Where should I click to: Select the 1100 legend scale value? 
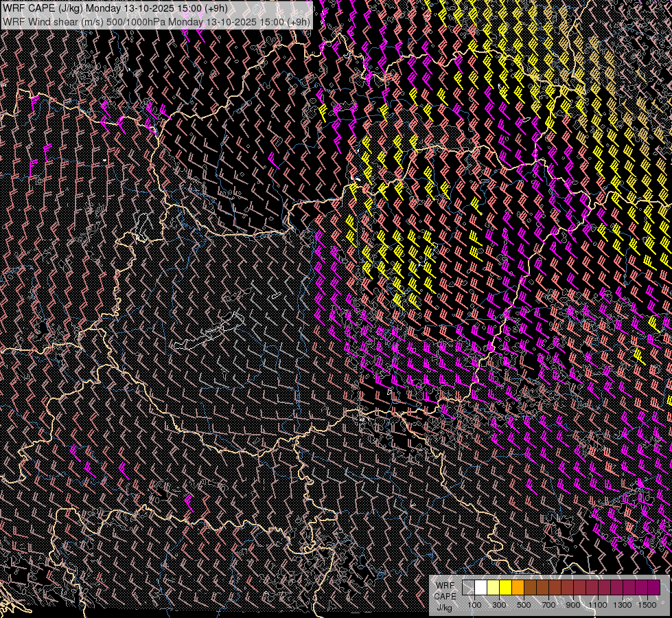598,604
